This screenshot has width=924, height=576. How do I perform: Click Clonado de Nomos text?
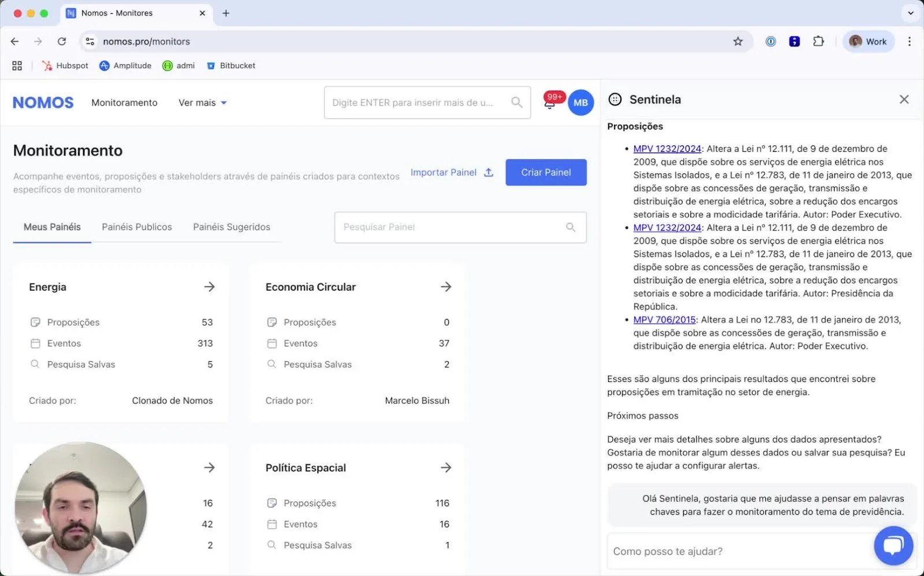172,400
